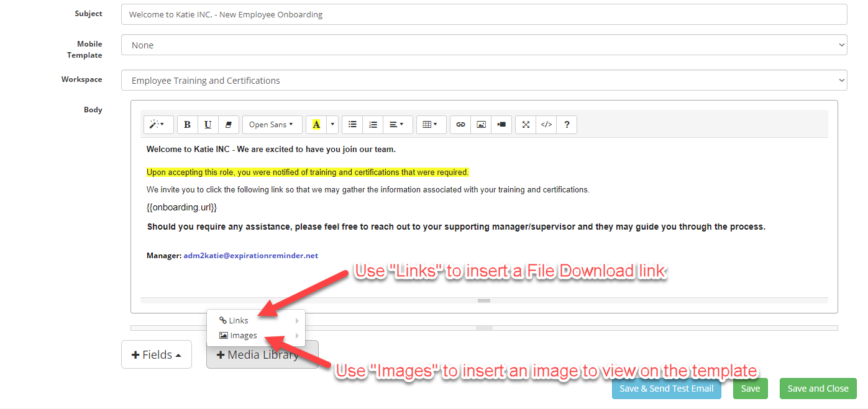Click the editor resize handle bar
Image resolution: width=868 pixels, height=409 pixels.
point(484,300)
